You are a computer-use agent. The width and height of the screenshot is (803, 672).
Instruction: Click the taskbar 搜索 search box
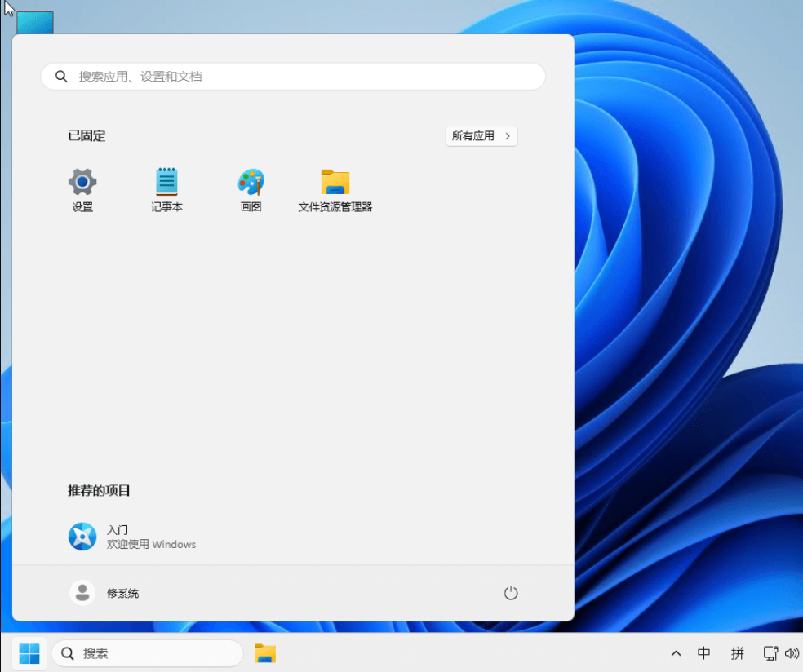[x=148, y=653]
